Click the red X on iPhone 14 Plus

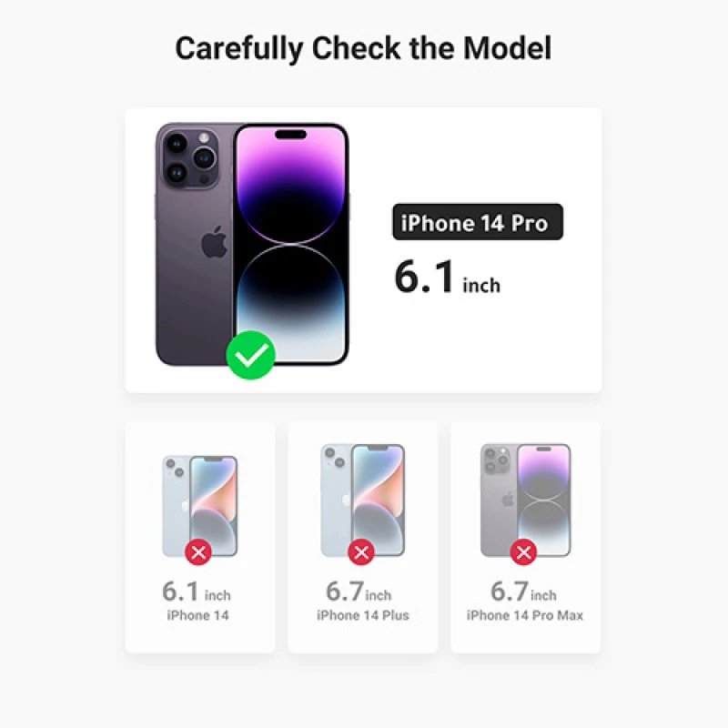361,551
